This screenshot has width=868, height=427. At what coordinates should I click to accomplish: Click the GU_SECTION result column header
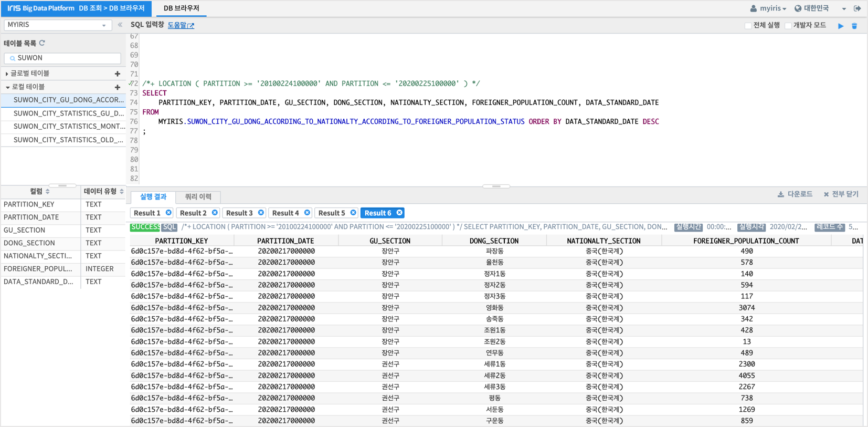(x=390, y=241)
